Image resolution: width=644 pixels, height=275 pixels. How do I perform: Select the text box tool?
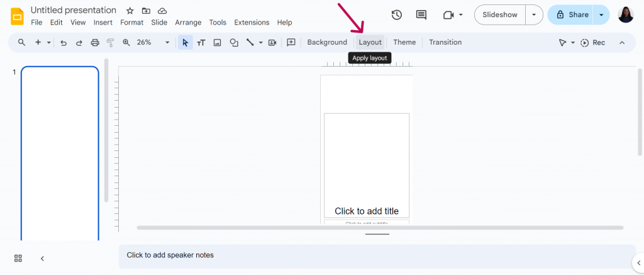(201, 42)
